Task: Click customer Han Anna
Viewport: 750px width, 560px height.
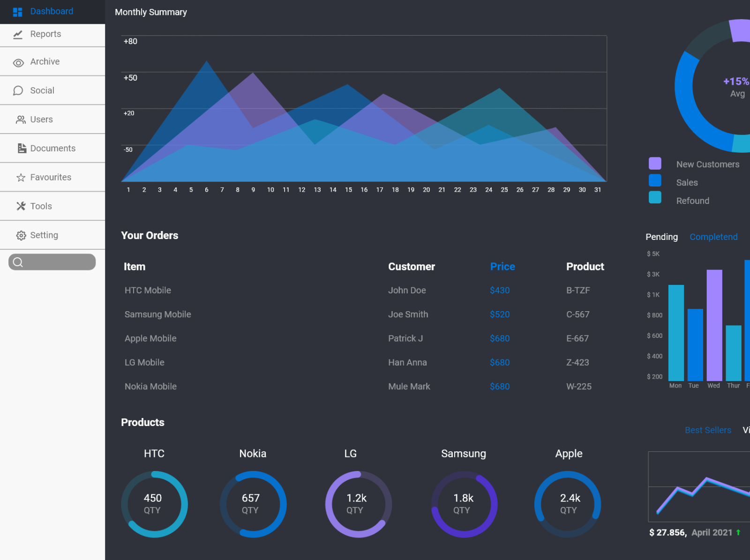Action: 407,362
